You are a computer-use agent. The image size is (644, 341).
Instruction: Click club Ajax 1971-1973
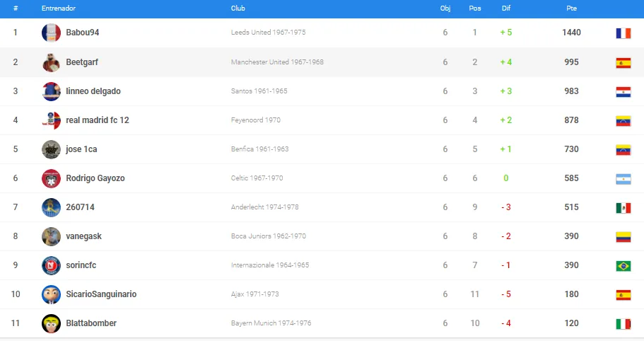(x=254, y=294)
